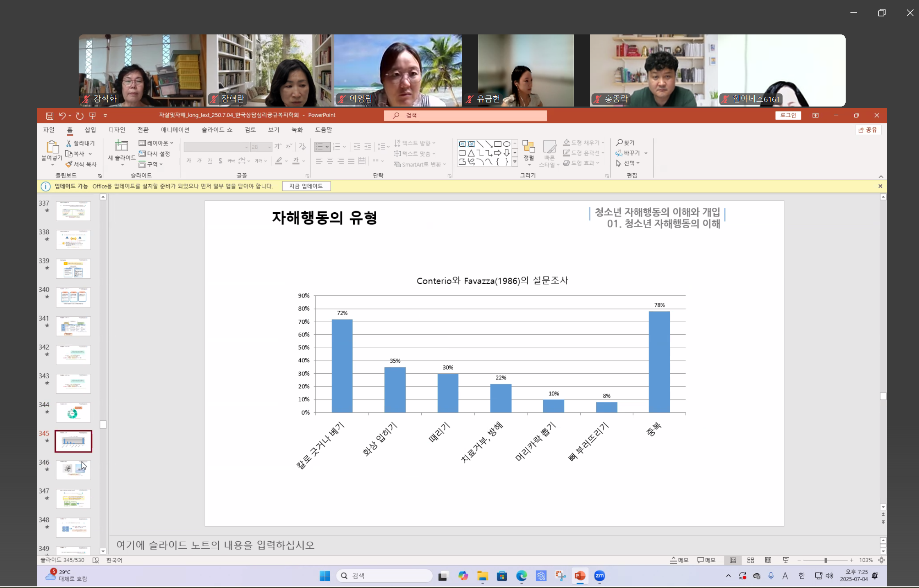Open the Replace (바꾸기) dropdown arrow
The height and width of the screenshot is (588, 919).
[x=646, y=153]
